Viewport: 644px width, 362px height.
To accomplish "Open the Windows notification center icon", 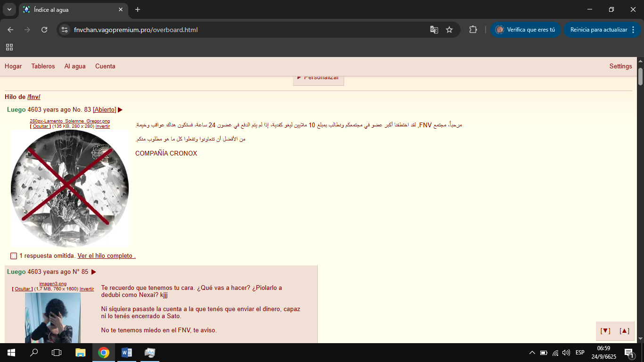I will pyautogui.click(x=628, y=353).
